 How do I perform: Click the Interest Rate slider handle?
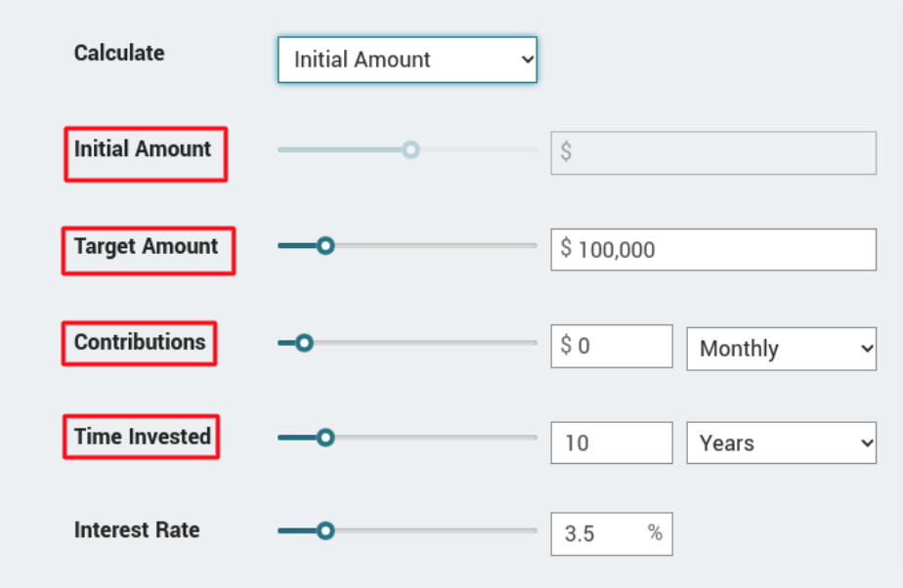click(326, 531)
